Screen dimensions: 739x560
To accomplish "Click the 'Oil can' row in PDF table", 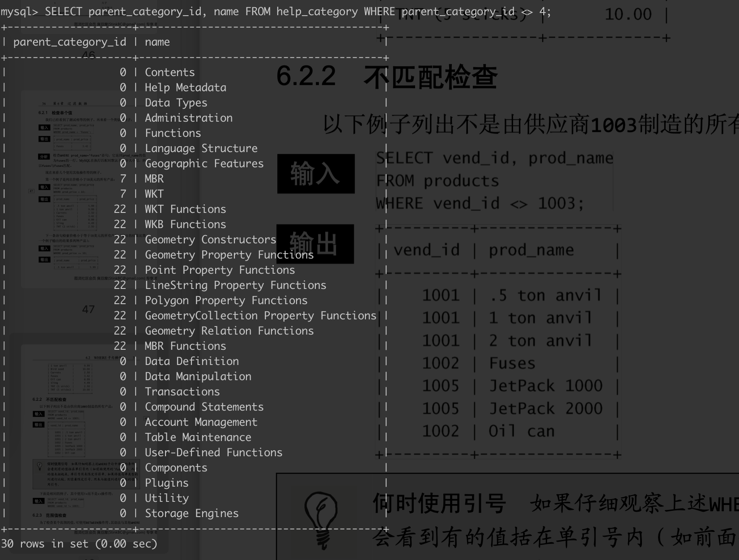I will pos(499,431).
